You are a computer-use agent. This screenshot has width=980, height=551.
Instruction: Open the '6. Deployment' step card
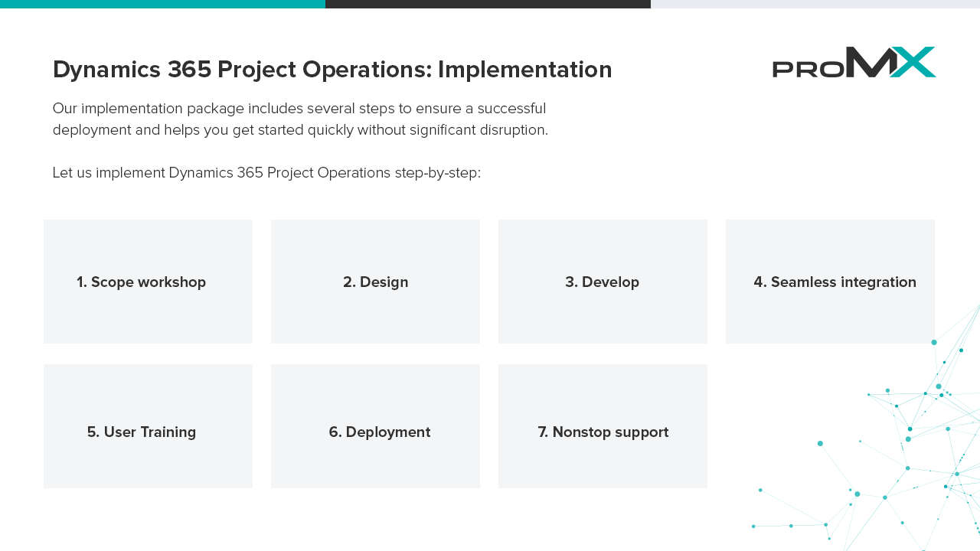pos(375,426)
